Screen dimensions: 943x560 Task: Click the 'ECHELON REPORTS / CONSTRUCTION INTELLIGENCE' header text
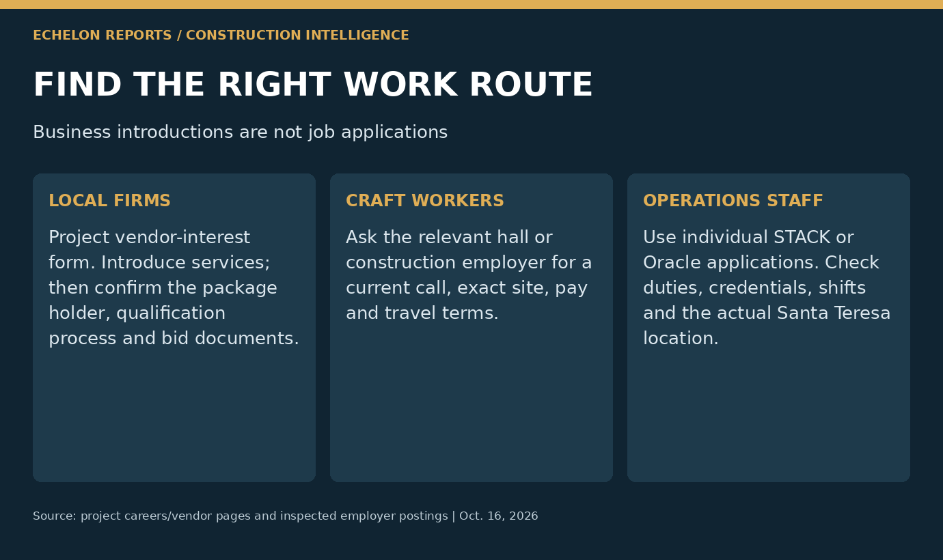(x=221, y=36)
